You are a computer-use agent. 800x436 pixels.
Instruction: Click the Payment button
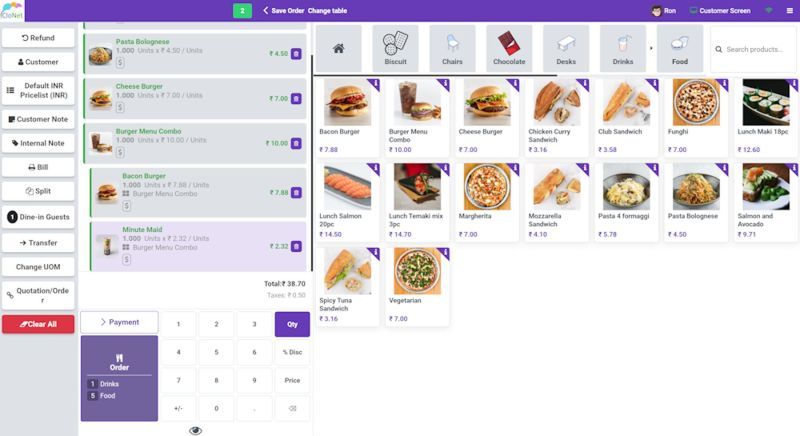click(x=119, y=322)
